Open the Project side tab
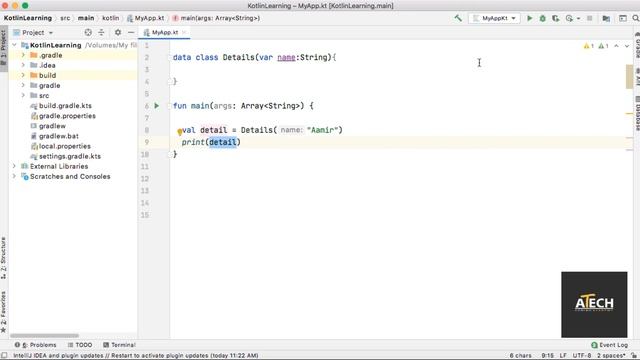640x360 pixels. 4,48
